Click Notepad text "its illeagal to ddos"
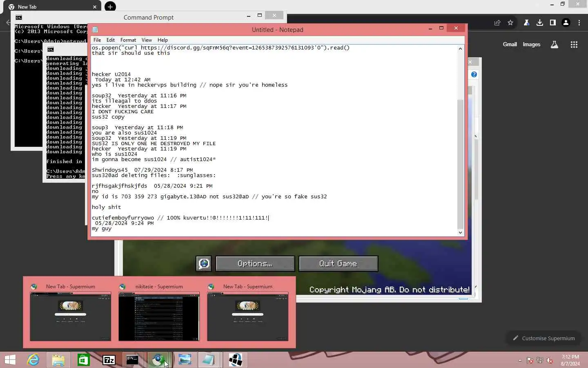588x368 pixels. (x=124, y=101)
